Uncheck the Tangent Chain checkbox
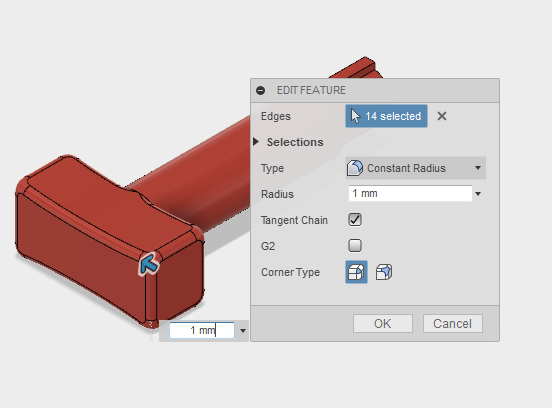Viewport: 552px width, 408px height. 355,220
